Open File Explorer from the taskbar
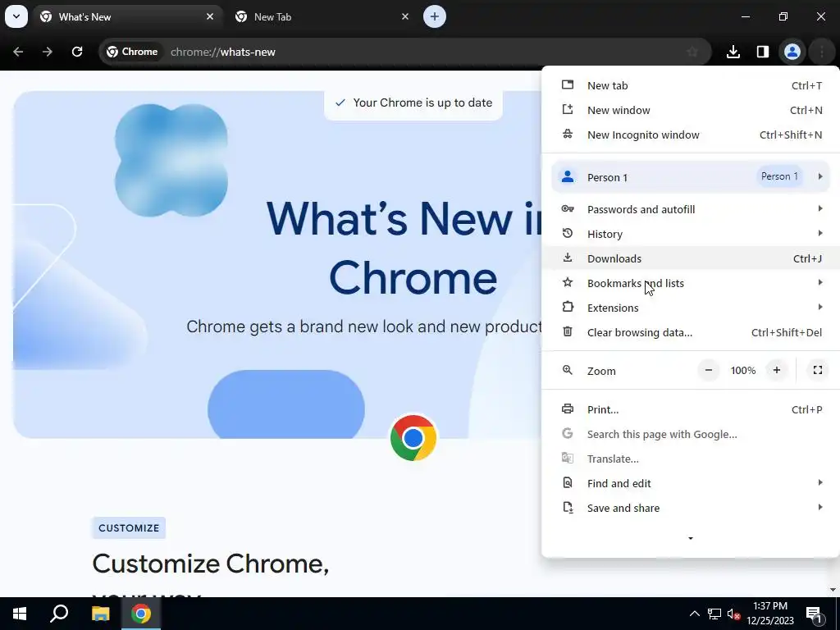This screenshot has height=630, width=840. [100, 614]
